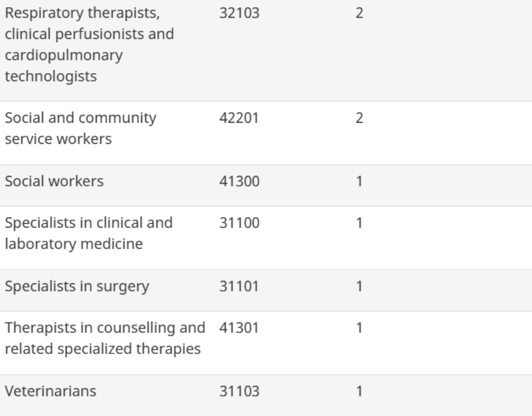Select Specialists in clinical and laboratory medicine

point(89,234)
